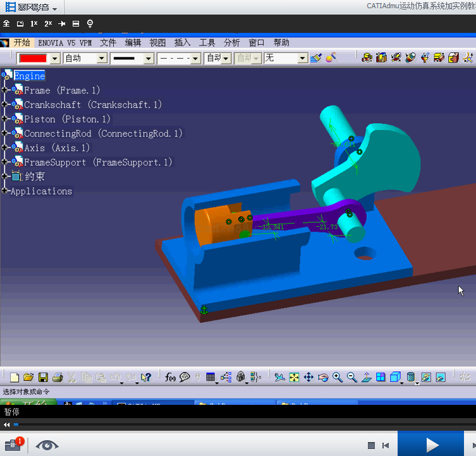Open the line thickness dropdown

[x=149, y=58]
